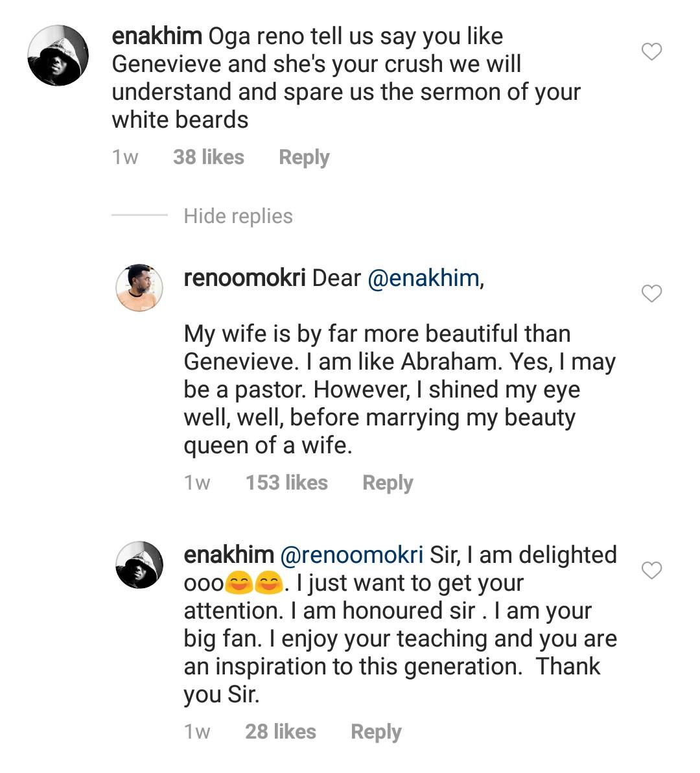Tap the renoomokri username in bold
The width and height of the screenshot is (700, 773).
tap(244, 278)
